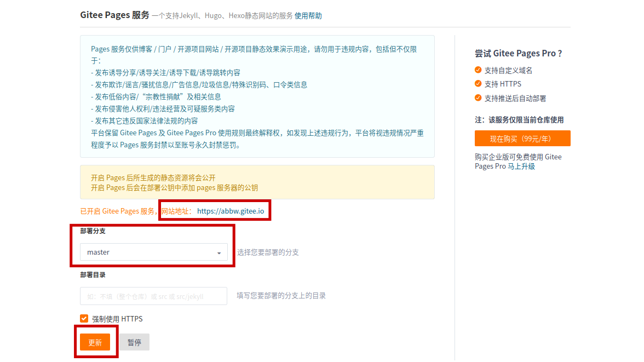Click the orange 更新 button

(x=95, y=342)
